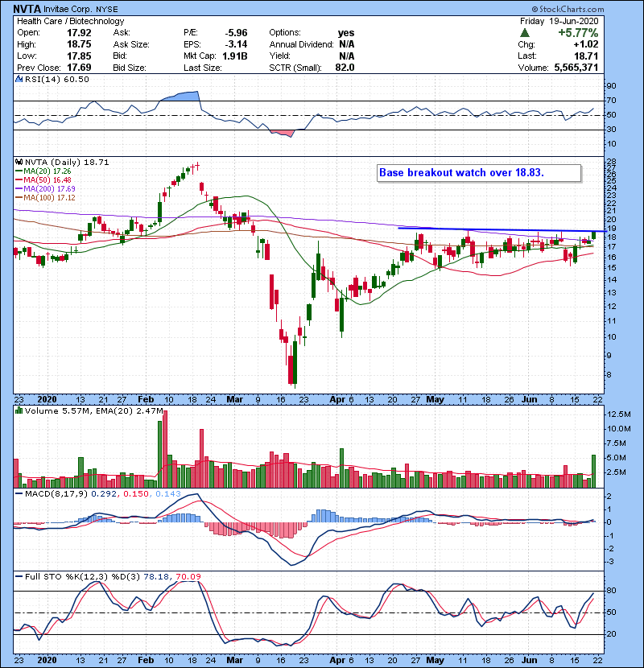Image resolution: width=644 pixels, height=668 pixels.
Task: Click the date Friday 19-Jun-2020
Action: click(559, 21)
